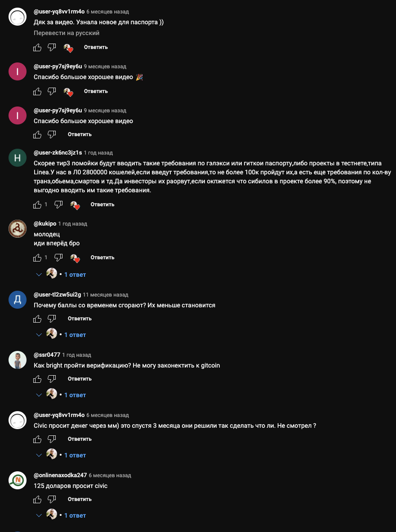
Task: Dislike the long comment about Linea requirements
Action: [58, 204]
